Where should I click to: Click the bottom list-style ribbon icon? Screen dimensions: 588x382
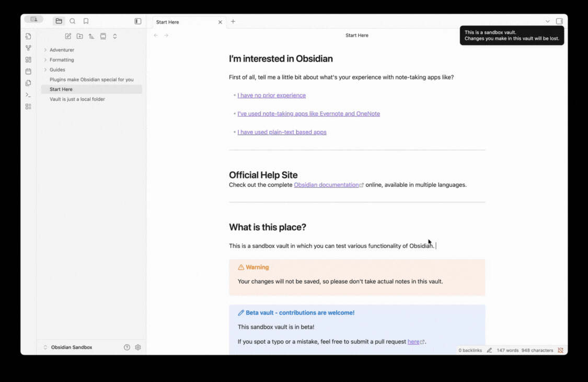(x=28, y=107)
